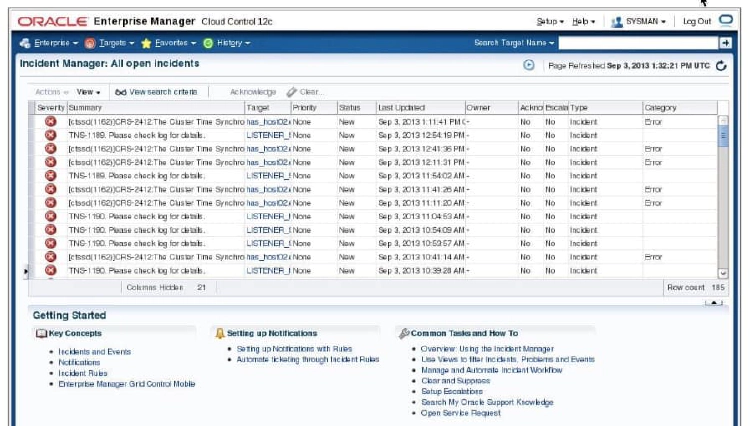Screen dimensions: 750x426
Task: Open Setting up Notifications with Rules link
Action: pyautogui.click(x=294, y=349)
